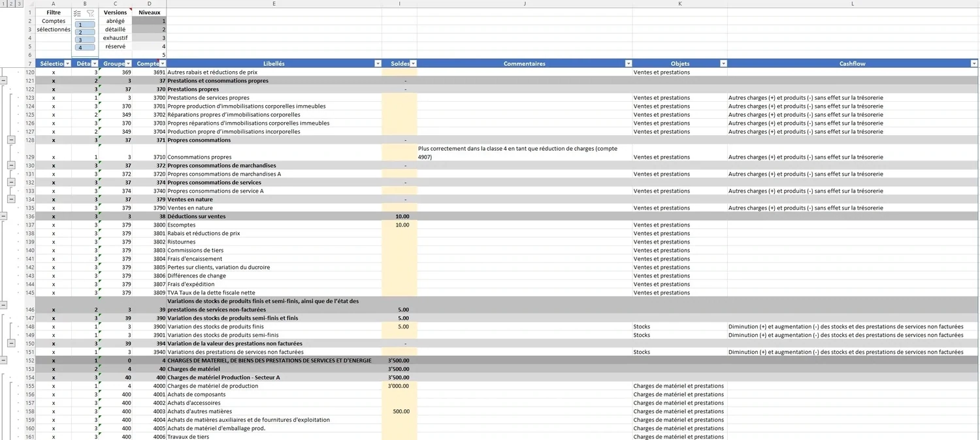Show outline level 1 rows

click(x=3, y=3)
